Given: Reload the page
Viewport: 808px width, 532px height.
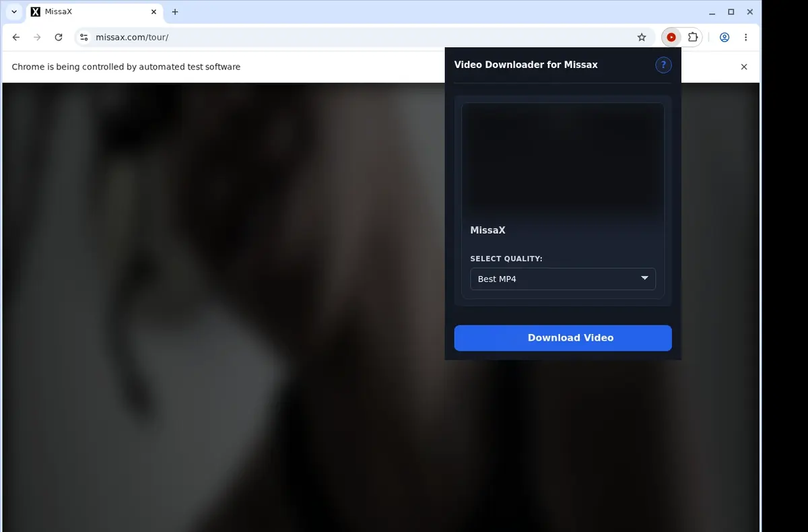Looking at the screenshot, I should (x=59, y=38).
